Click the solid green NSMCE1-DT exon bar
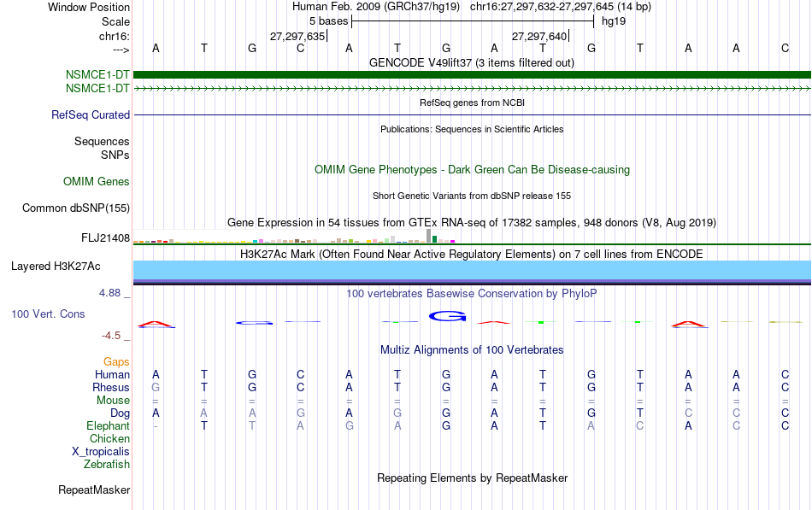 [x=473, y=74]
